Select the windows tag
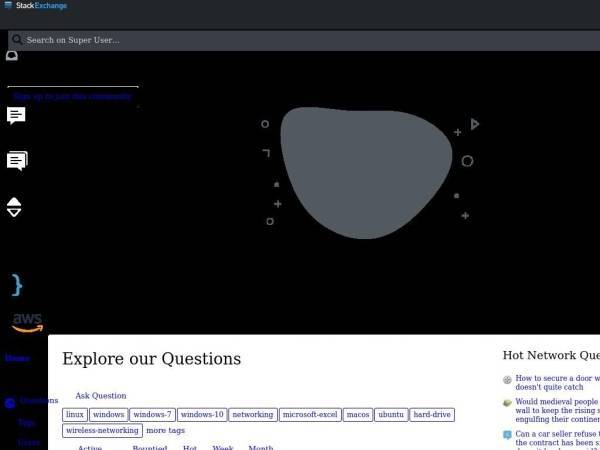 [x=109, y=415]
